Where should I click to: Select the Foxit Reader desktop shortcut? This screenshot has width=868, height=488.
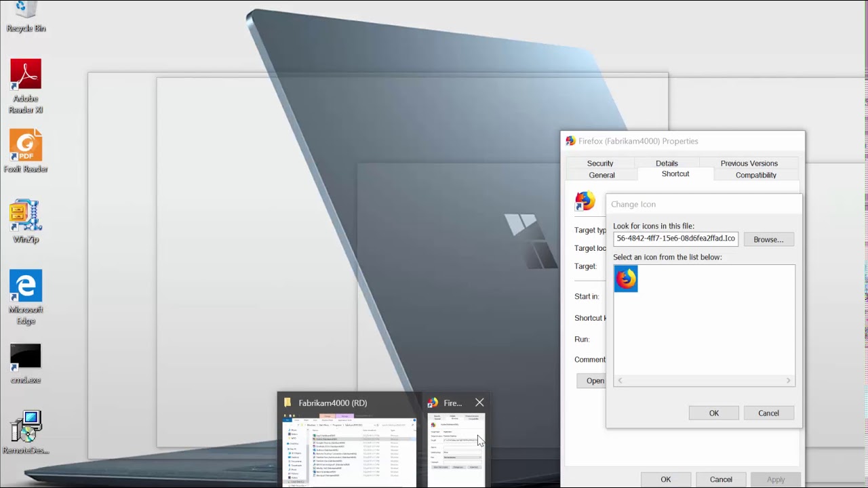click(26, 151)
